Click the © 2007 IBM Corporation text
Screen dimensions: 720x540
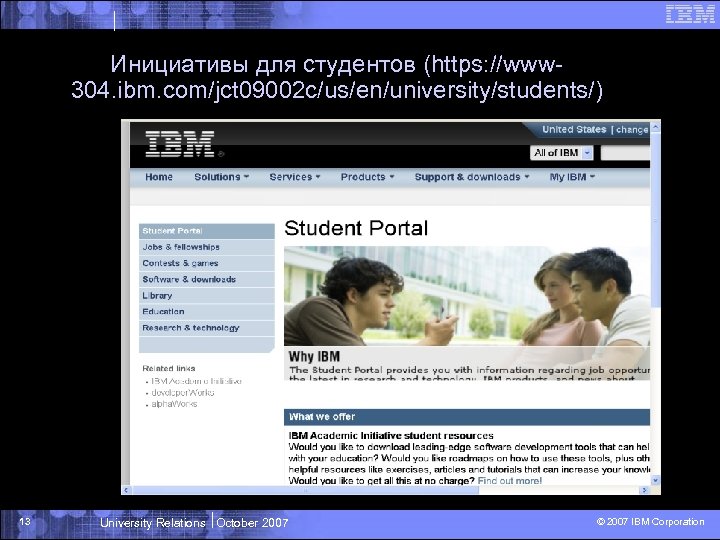[x=650, y=522]
